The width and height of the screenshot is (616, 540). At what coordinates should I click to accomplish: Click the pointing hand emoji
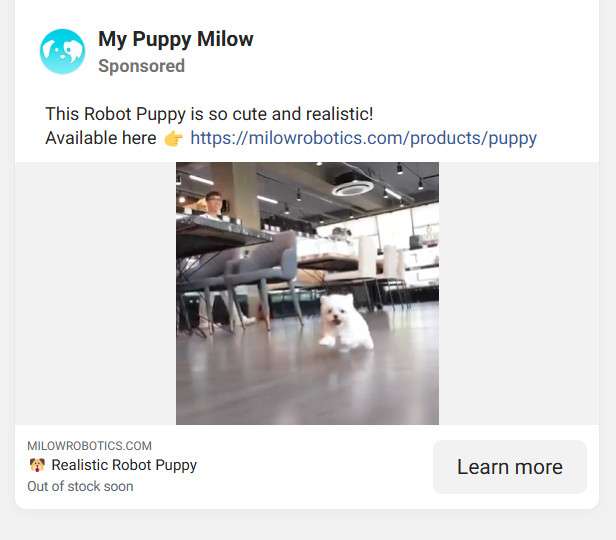click(x=173, y=138)
